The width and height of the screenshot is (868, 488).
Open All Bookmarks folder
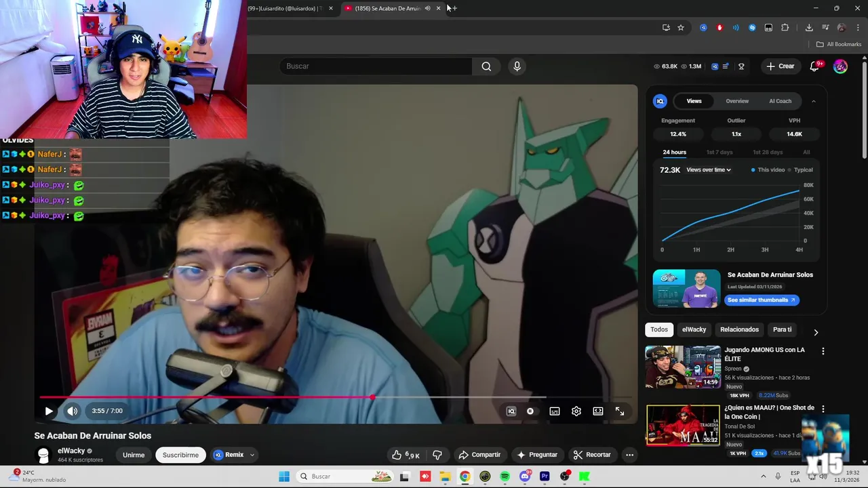[x=839, y=44]
